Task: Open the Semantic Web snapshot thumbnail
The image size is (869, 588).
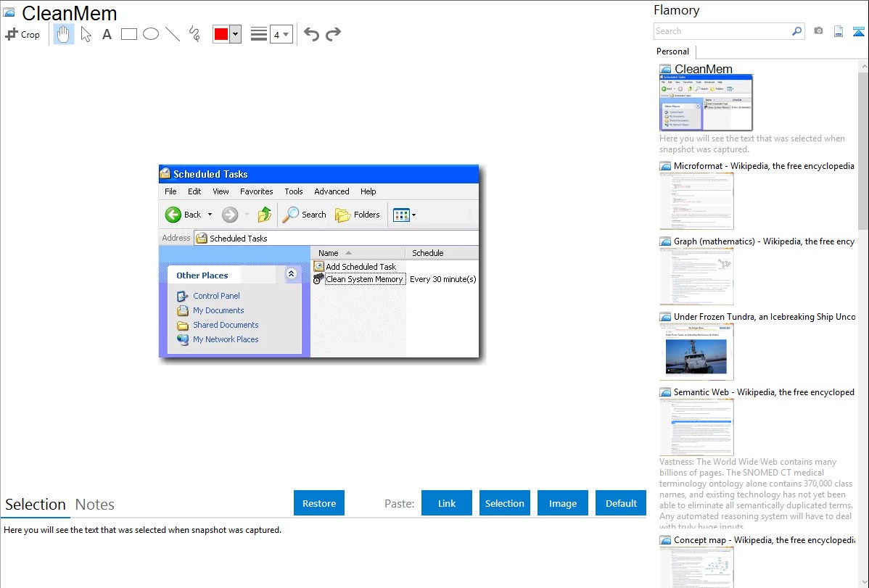Action: [696, 427]
